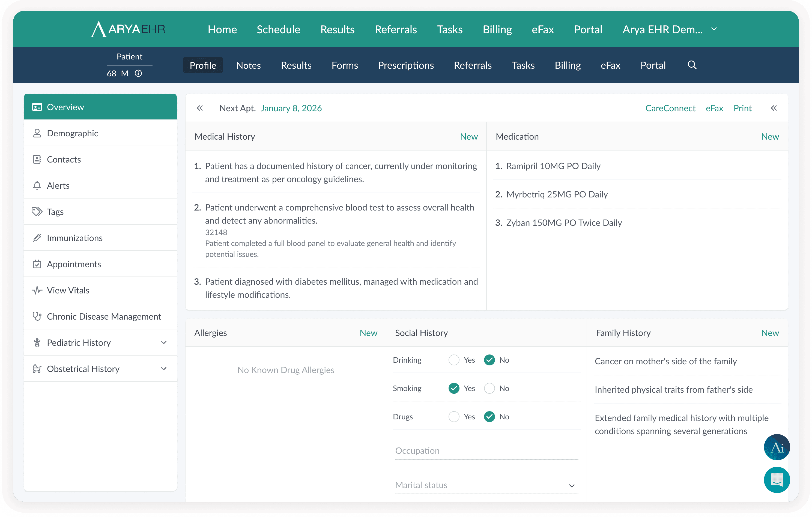812x517 pixels.
Task: Open Home in top navigation
Action: (222, 29)
